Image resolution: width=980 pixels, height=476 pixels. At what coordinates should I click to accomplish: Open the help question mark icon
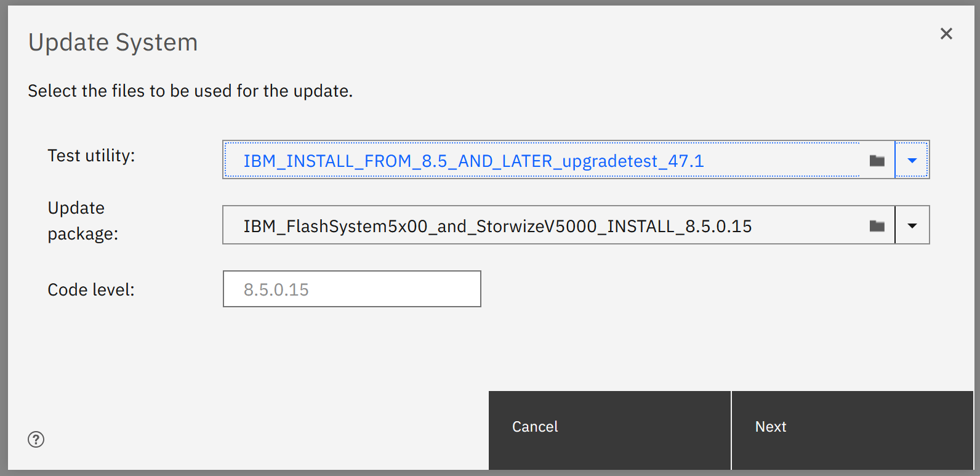36,439
